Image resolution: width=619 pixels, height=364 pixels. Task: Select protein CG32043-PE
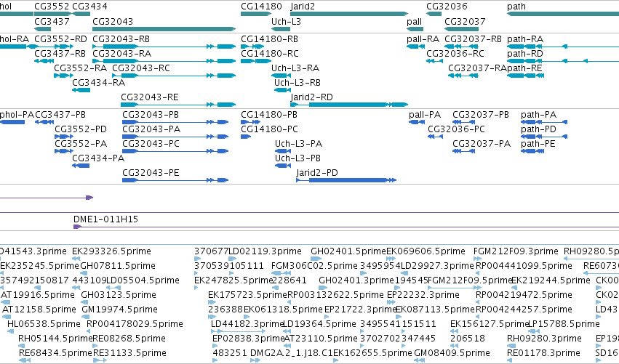pyautogui.click(x=151, y=173)
